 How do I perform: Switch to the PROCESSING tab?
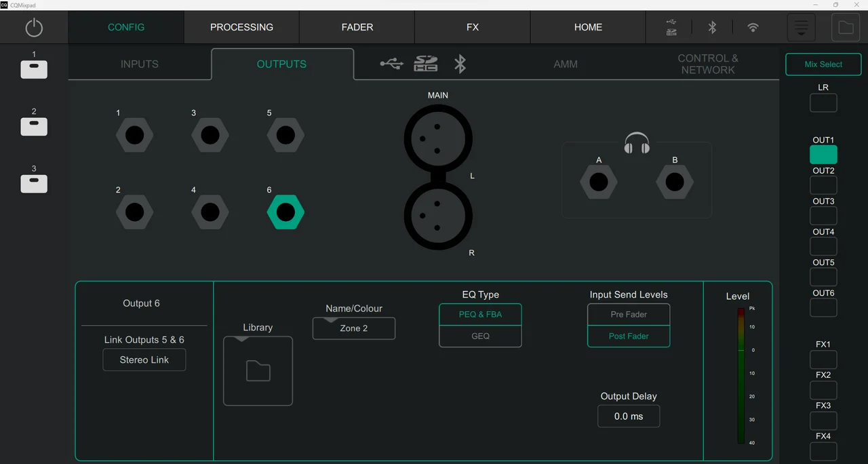(241, 28)
